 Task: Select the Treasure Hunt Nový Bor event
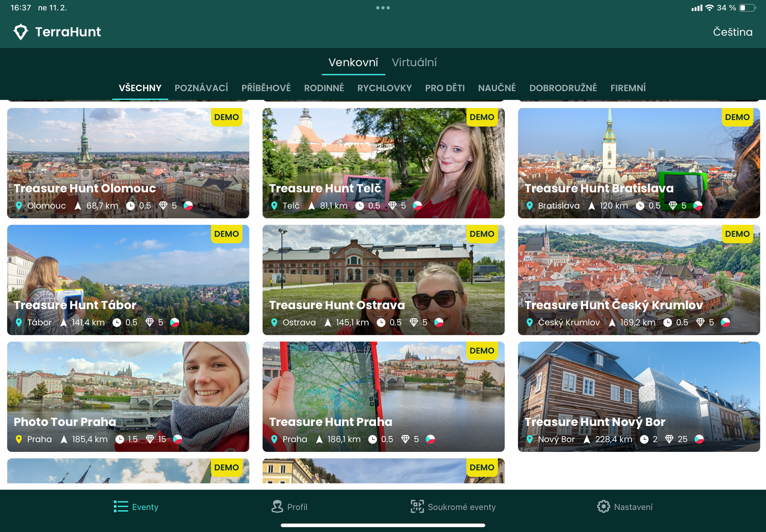tap(639, 397)
